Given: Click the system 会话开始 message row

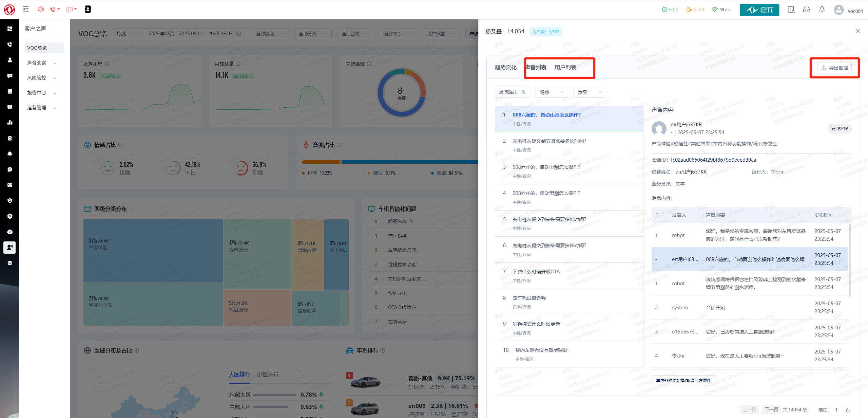Looking at the screenshot, I should (750, 307).
